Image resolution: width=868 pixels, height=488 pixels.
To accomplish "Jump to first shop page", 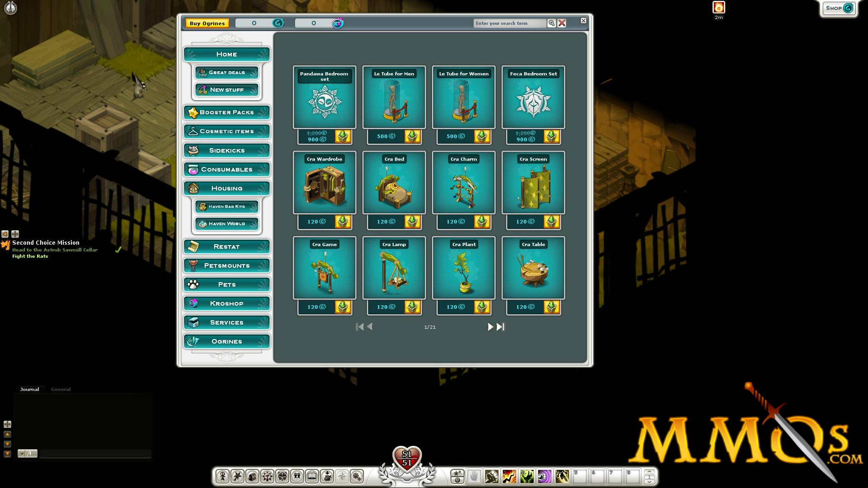I will click(360, 326).
